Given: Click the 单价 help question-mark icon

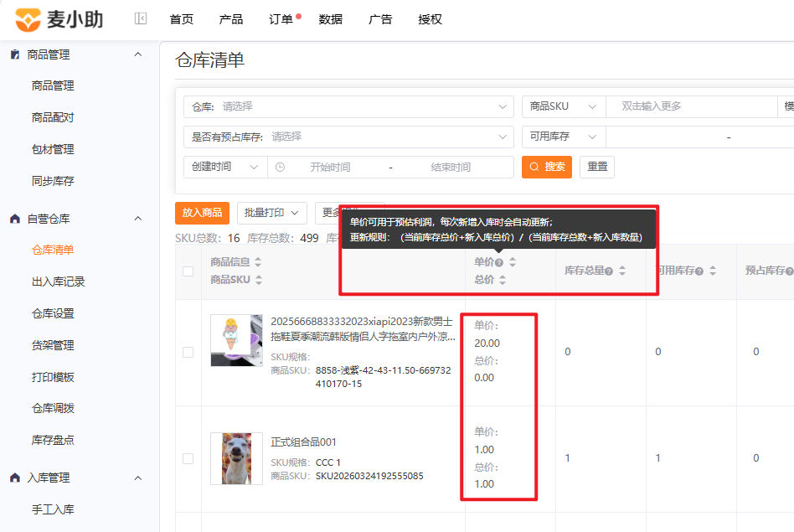Looking at the screenshot, I should (x=499, y=262).
